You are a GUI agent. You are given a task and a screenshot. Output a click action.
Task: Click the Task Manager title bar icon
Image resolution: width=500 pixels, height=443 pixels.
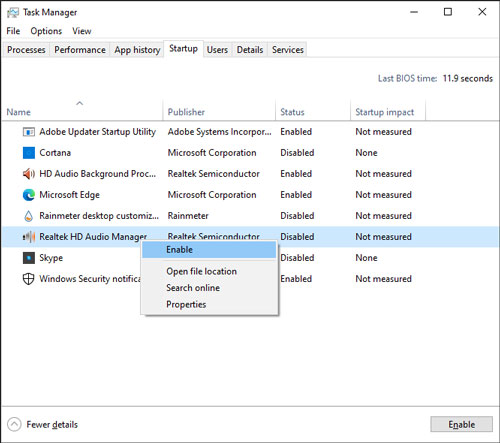pyautogui.click(x=13, y=13)
